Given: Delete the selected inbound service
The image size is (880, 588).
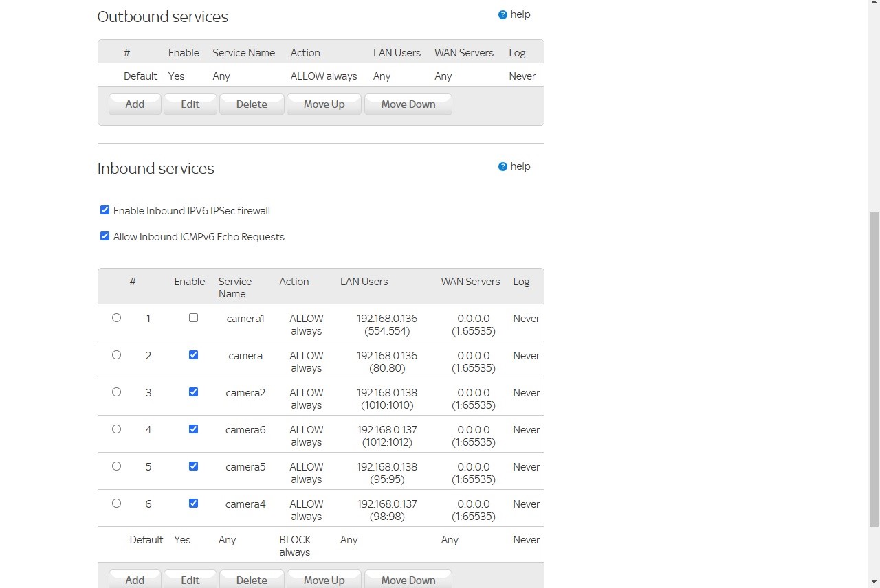Looking at the screenshot, I should coord(251,579).
